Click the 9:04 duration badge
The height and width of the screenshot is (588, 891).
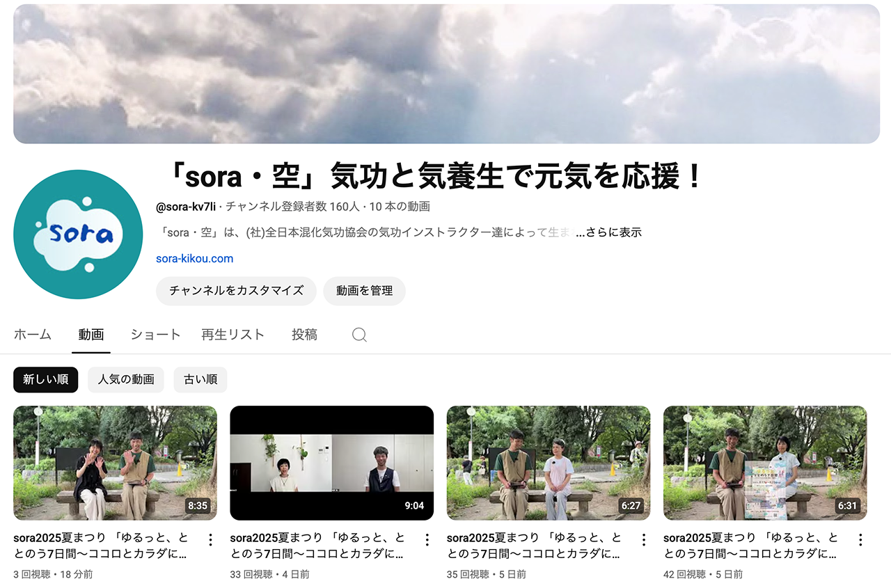(414, 506)
